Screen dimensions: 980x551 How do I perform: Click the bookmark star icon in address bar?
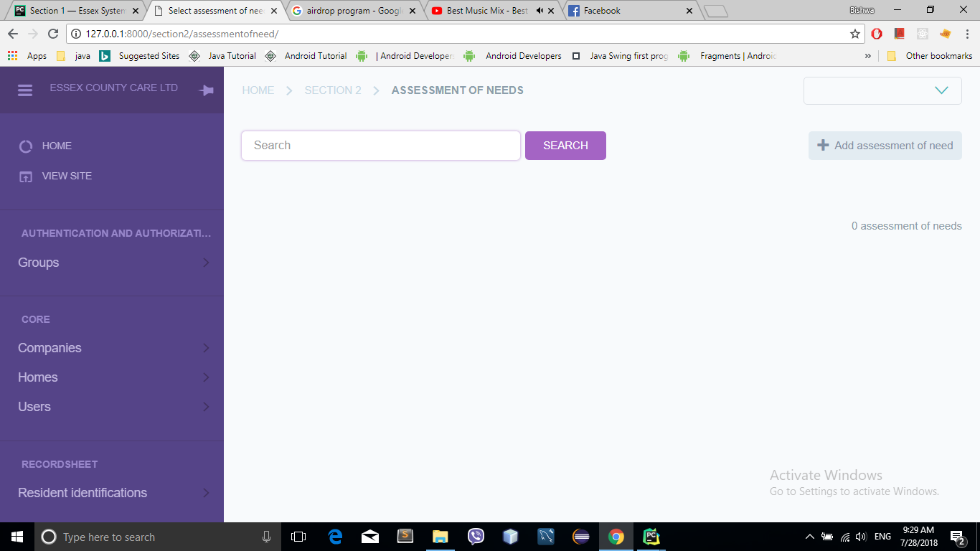854,34
